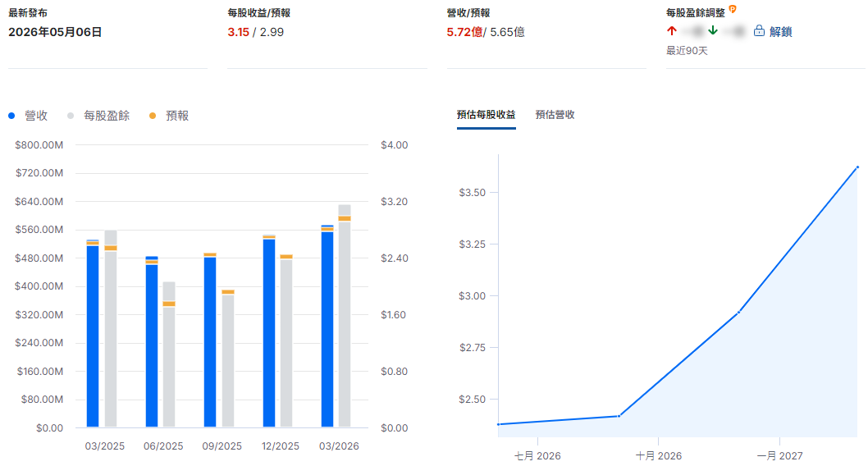868x466 pixels.
Task: Click the 營收/預報 heading
Action: pyautogui.click(x=468, y=13)
